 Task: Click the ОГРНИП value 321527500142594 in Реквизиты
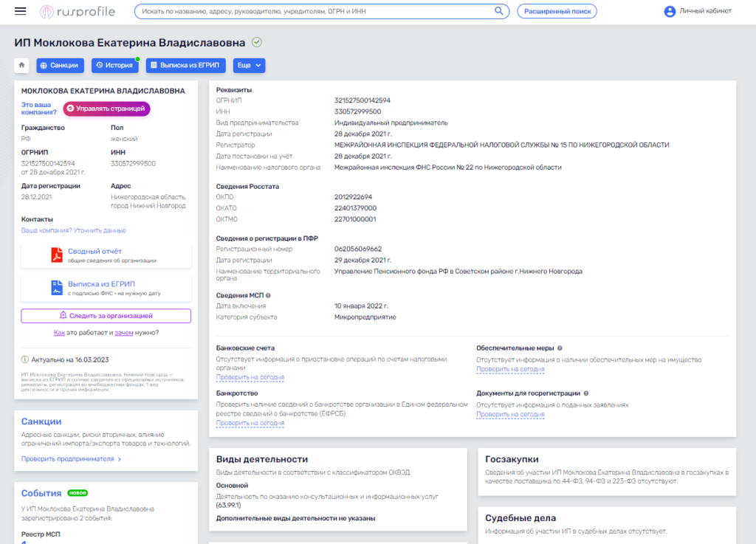click(362, 100)
